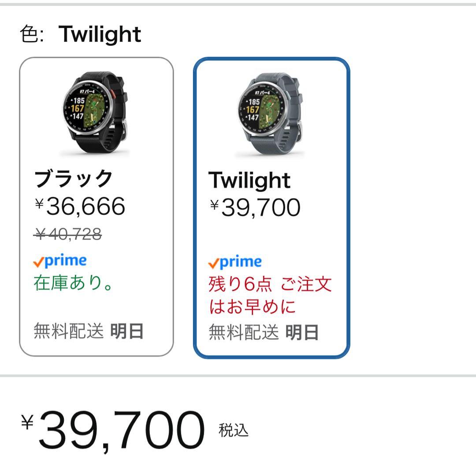Select the black watch product image
The image size is (476, 461).
click(x=98, y=111)
